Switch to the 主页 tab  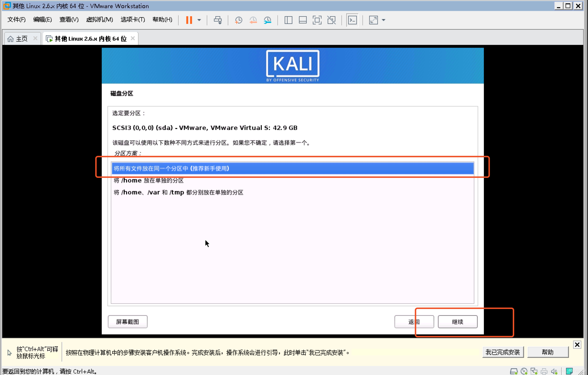[x=21, y=38]
